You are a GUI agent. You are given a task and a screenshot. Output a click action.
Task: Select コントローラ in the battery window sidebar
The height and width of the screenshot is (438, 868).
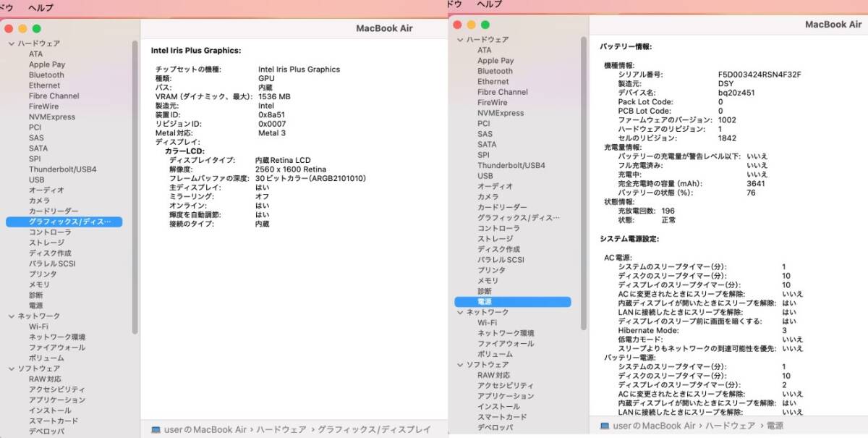(x=498, y=228)
